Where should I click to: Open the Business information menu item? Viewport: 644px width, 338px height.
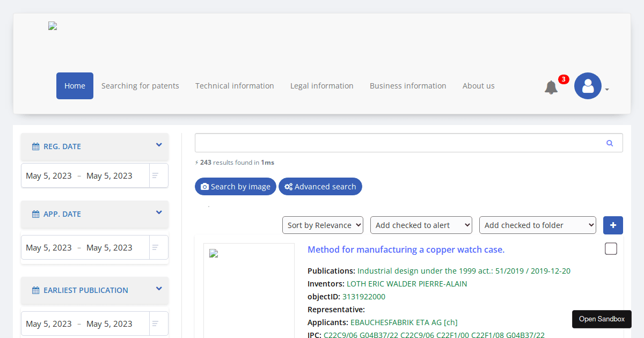click(x=408, y=85)
